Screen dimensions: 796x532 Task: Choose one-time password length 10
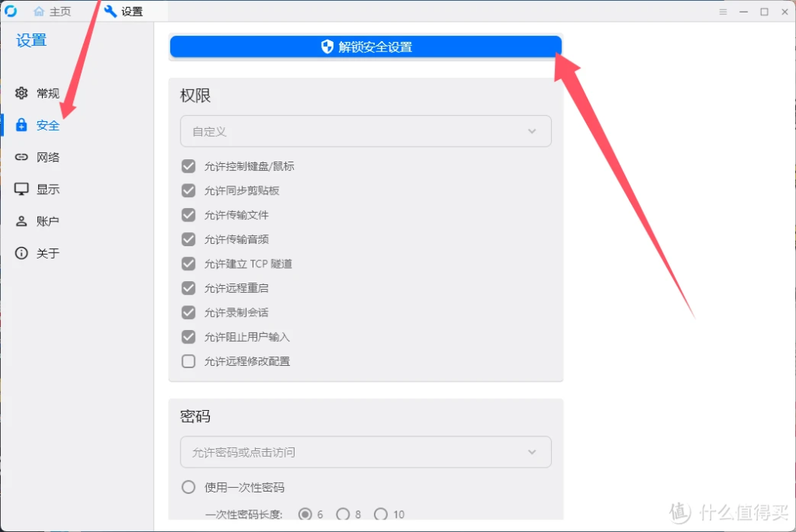click(x=381, y=514)
